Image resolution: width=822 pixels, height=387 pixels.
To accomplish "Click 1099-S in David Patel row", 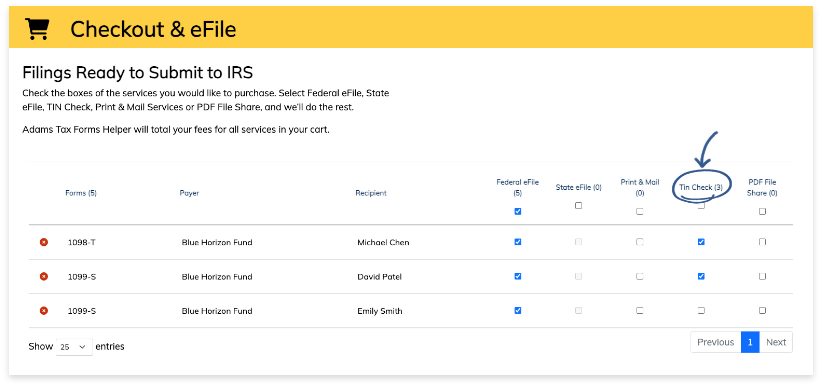I will [x=82, y=276].
